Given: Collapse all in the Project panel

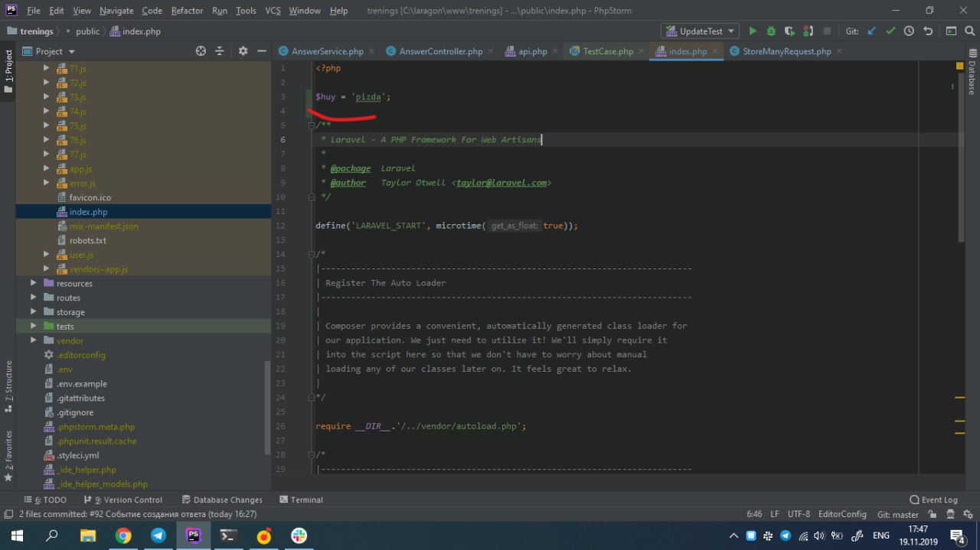Looking at the screenshot, I should tap(220, 51).
